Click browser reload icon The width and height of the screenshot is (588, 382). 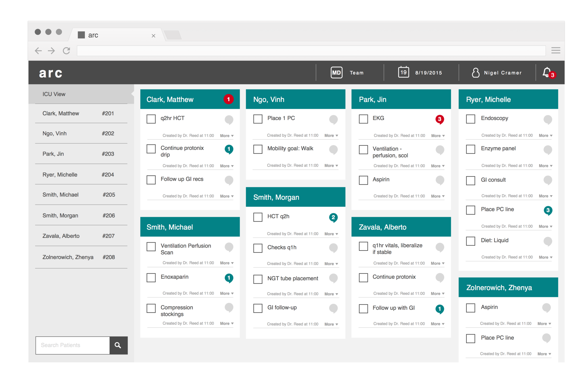coord(66,51)
